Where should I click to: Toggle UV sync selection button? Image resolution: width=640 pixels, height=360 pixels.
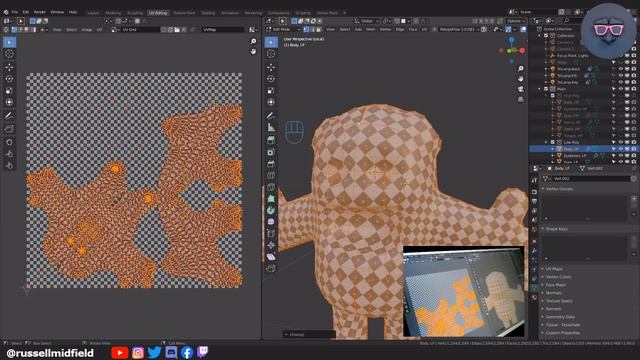[x=6, y=29]
